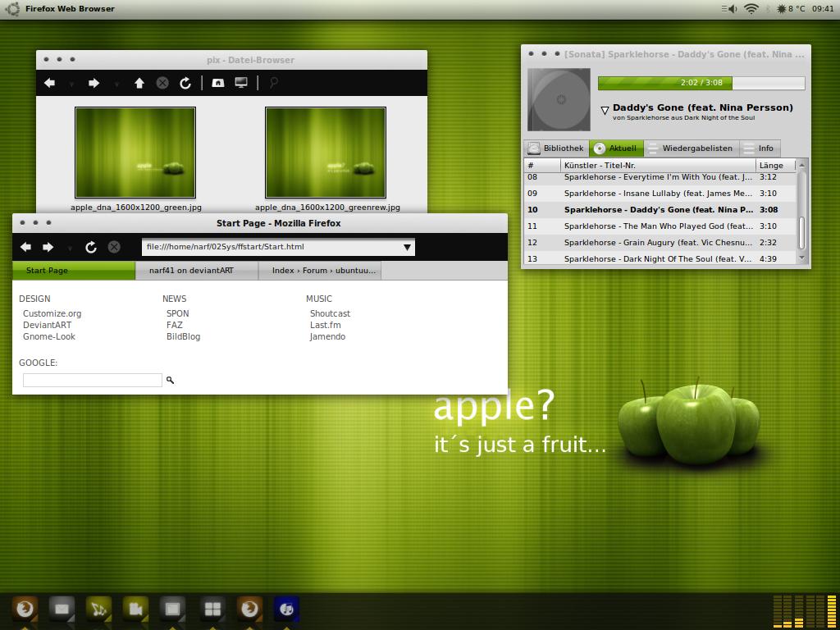Open the volume control in top panel

729,8
